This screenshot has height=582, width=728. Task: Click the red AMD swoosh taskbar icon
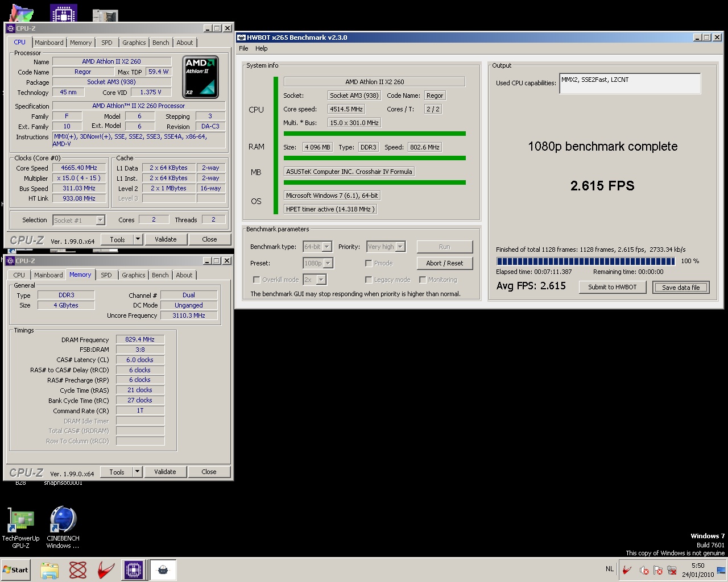[x=106, y=569]
